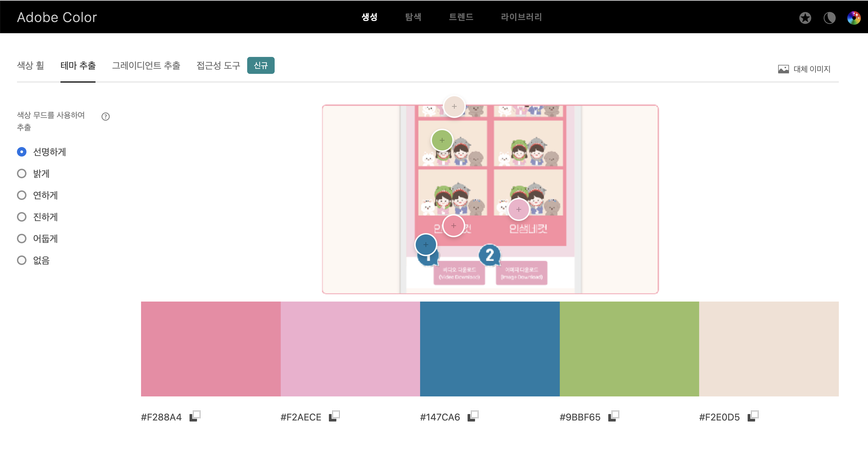Copy hex code #147CA6 icon
This screenshot has width=868, height=473.
pyautogui.click(x=473, y=416)
